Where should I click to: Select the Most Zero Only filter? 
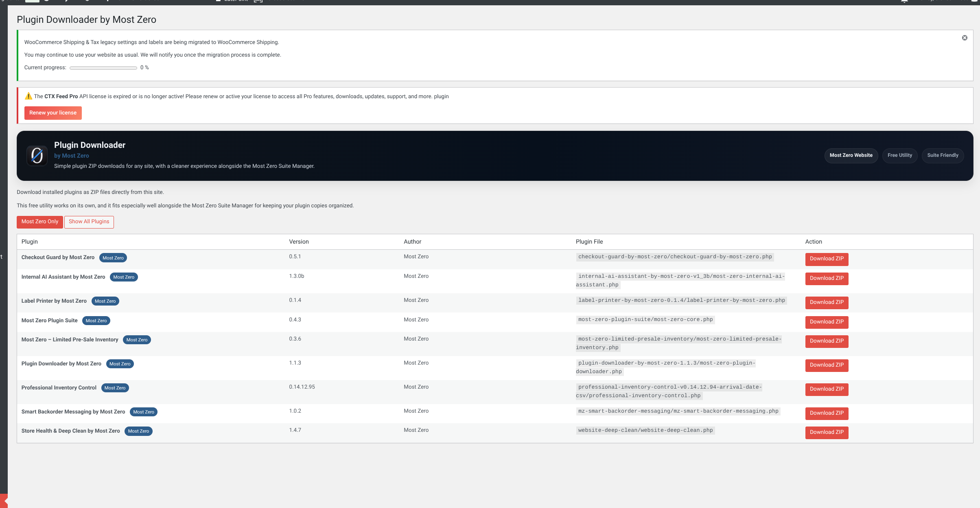[x=40, y=222]
